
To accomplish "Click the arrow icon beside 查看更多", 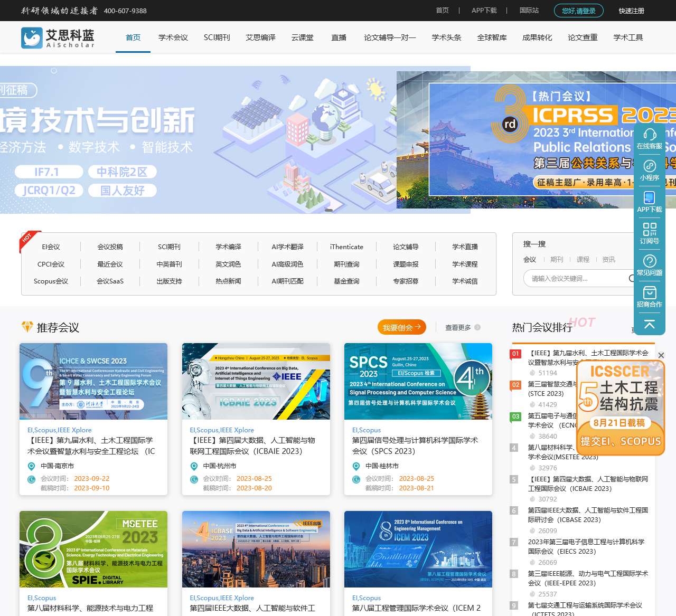I will coord(477,327).
